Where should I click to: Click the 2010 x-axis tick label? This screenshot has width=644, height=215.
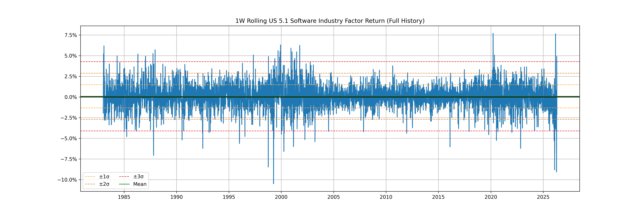coord(386,197)
